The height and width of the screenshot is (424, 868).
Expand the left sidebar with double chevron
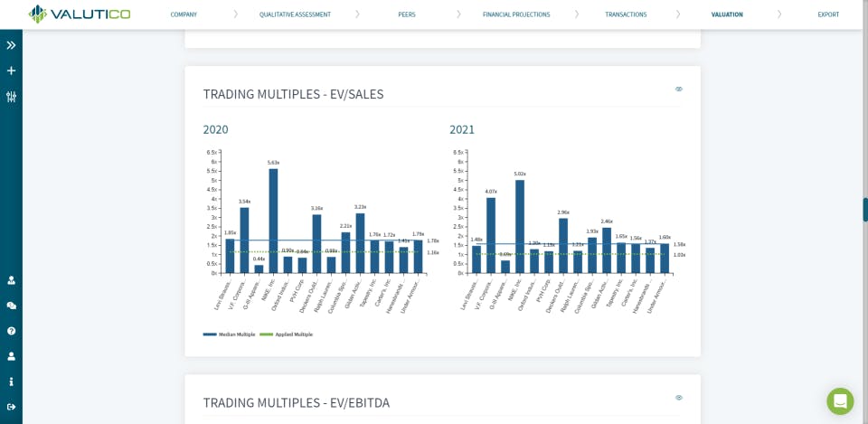pyautogui.click(x=11, y=45)
